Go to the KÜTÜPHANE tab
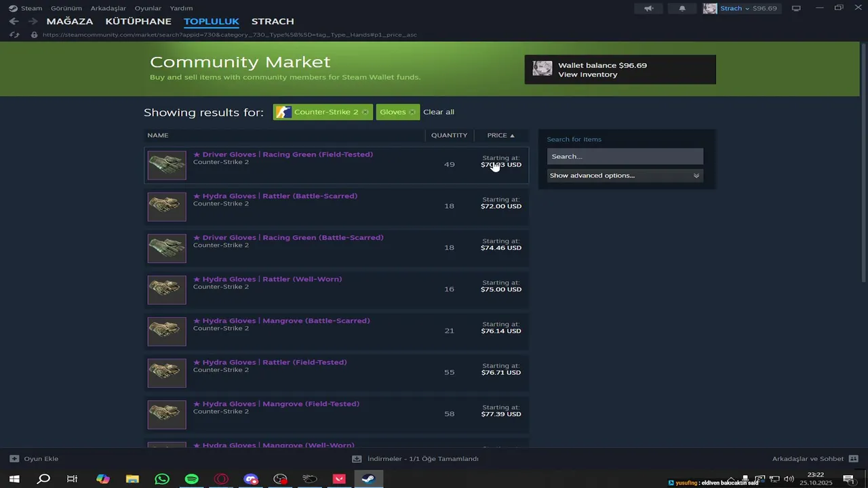Screen dimensions: 868x488 click(138, 22)
